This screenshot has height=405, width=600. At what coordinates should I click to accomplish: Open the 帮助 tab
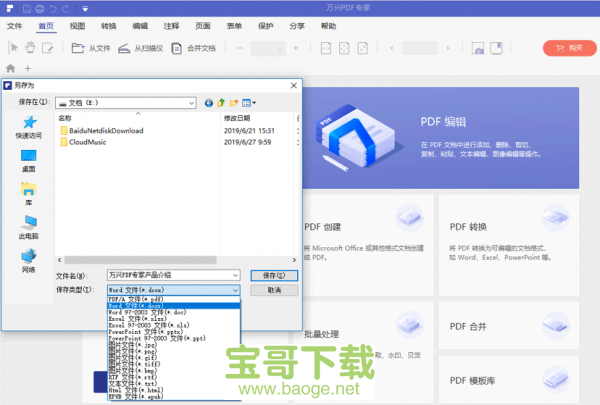click(328, 26)
